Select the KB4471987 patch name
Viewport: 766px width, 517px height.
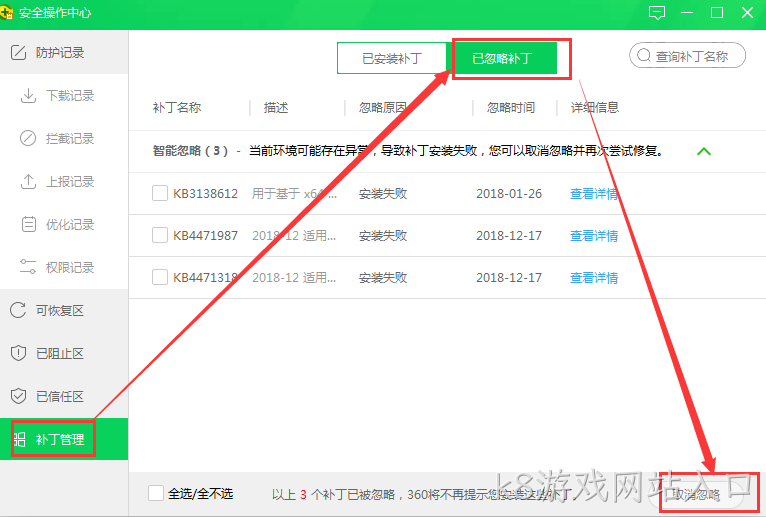click(x=205, y=236)
